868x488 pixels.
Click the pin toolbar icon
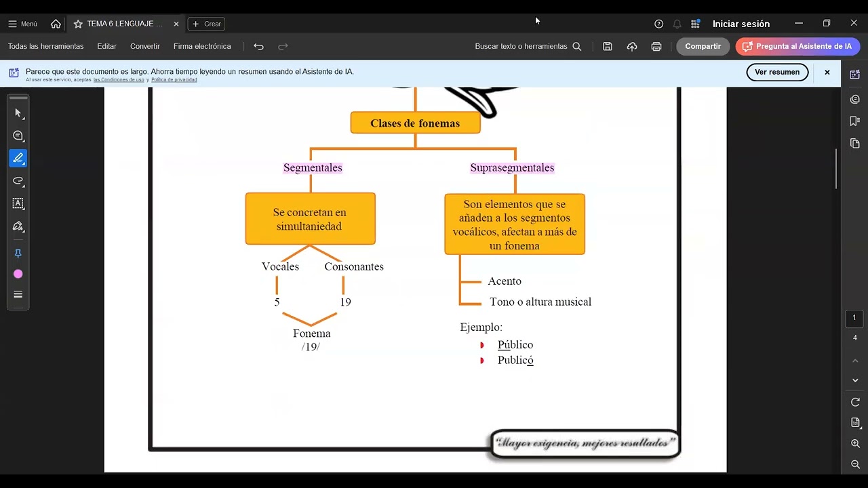(x=18, y=253)
